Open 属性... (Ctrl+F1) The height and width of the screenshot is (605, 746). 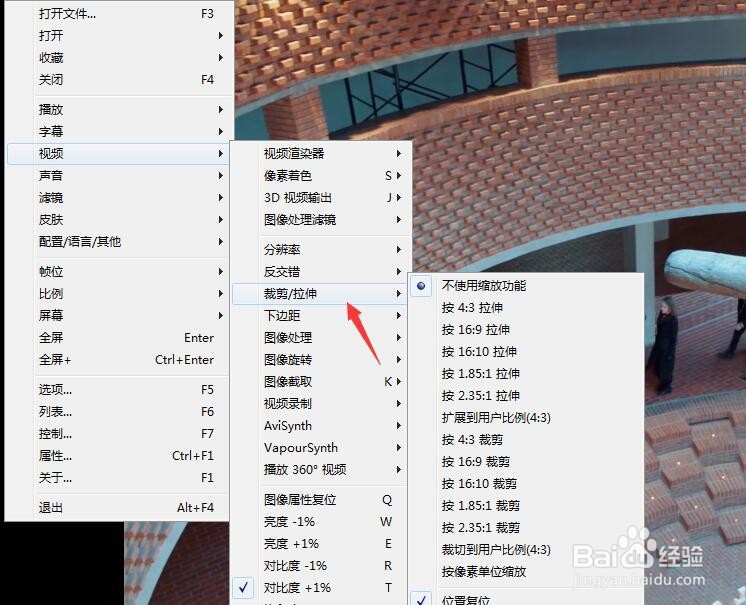[x=118, y=456]
